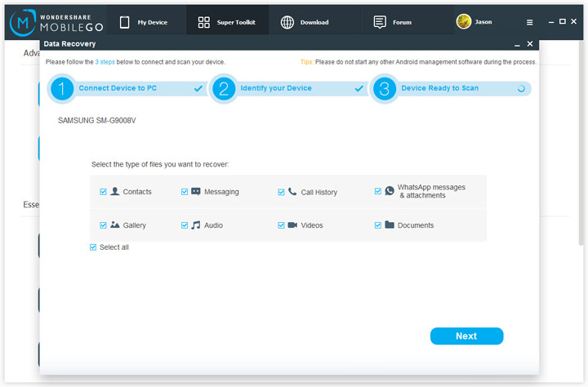Open the My Device tab
The width and height of the screenshot is (588, 387).
click(x=147, y=22)
